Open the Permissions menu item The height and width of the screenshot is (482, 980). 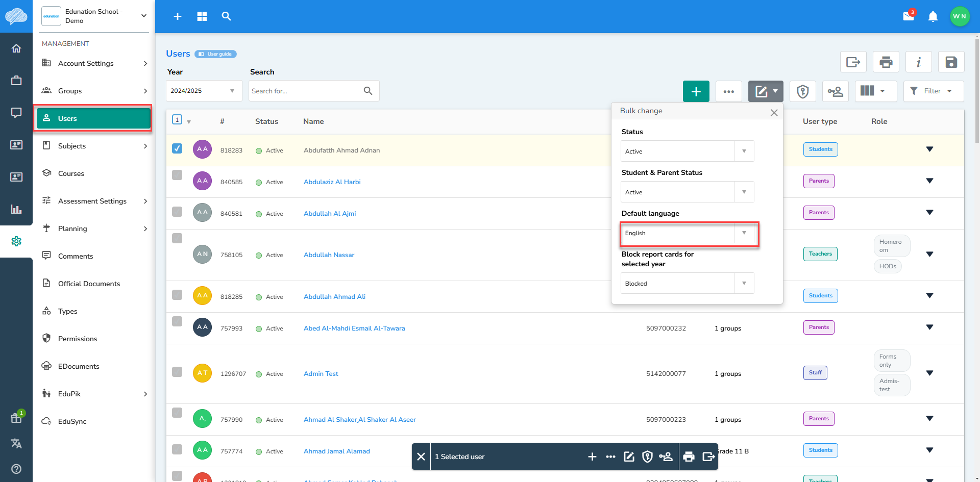pyautogui.click(x=94, y=339)
